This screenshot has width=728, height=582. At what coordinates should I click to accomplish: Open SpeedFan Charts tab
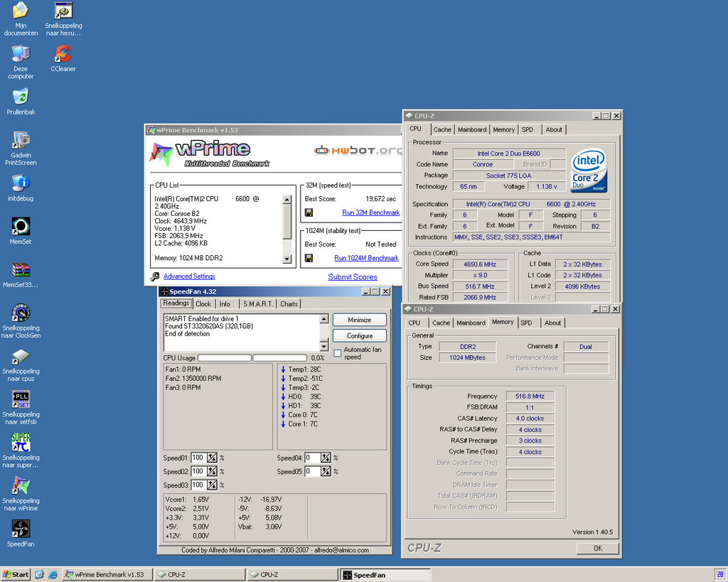pyautogui.click(x=289, y=304)
